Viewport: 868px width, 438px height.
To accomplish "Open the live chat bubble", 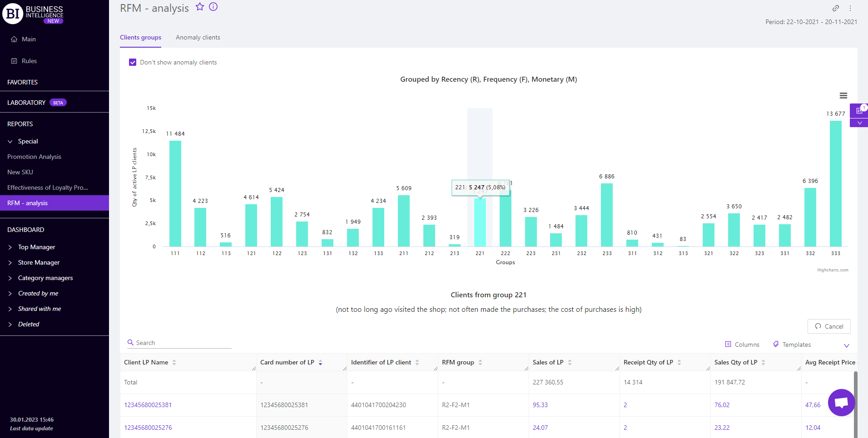I will pos(841,403).
